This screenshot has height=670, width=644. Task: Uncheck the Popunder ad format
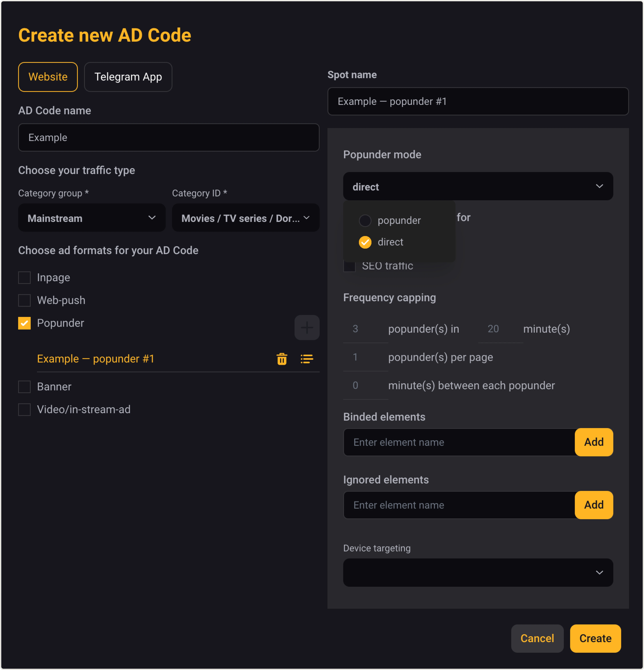tap(24, 323)
